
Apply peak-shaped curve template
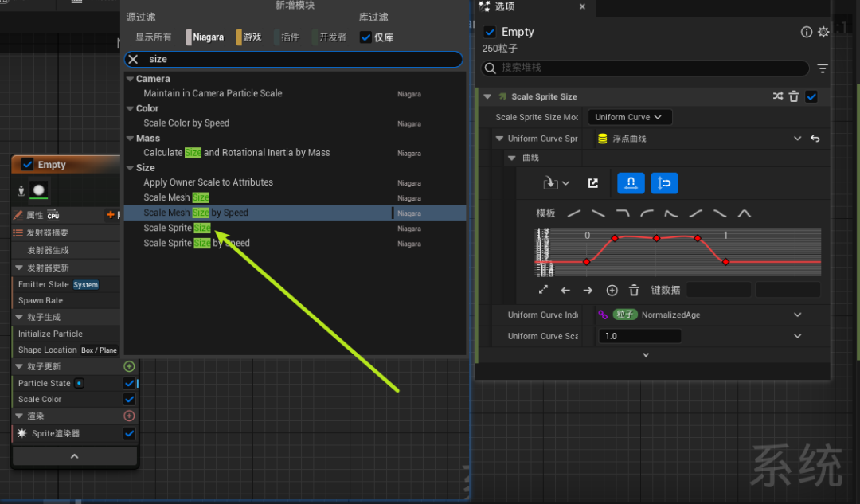[x=745, y=213]
